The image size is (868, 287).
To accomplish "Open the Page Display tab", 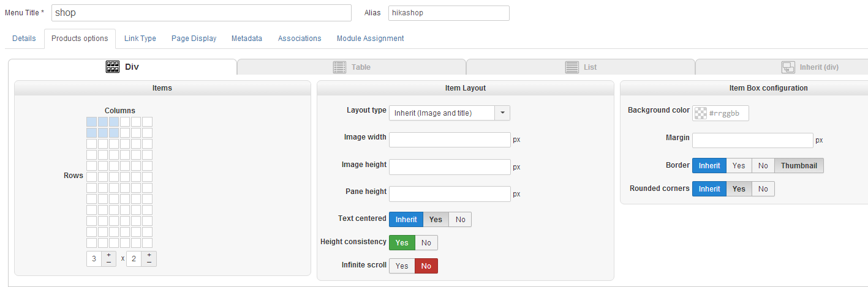I will click(194, 39).
